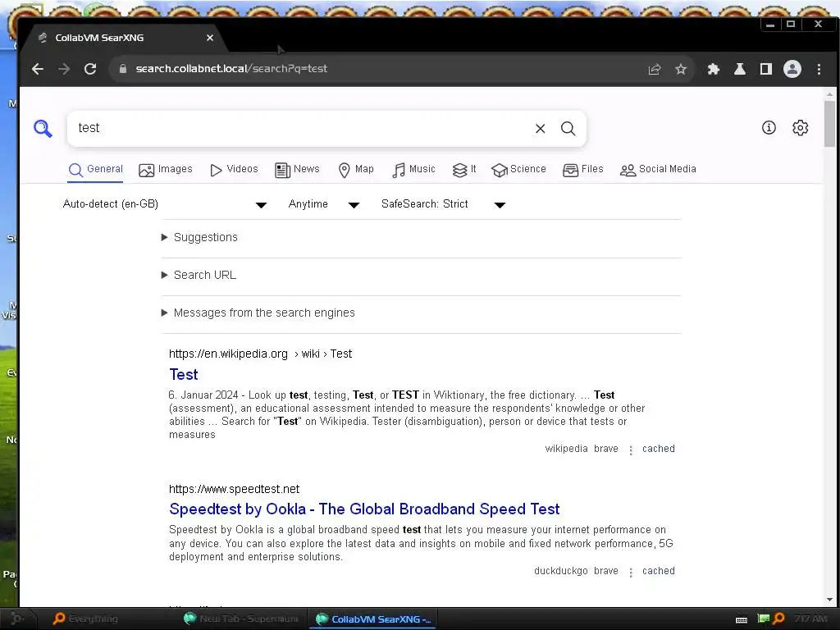The height and width of the screenshot is (630, 840).
Task: Click the en.wikipedia.org result URL
Action: pyautogui.click(x=260, y=354)
